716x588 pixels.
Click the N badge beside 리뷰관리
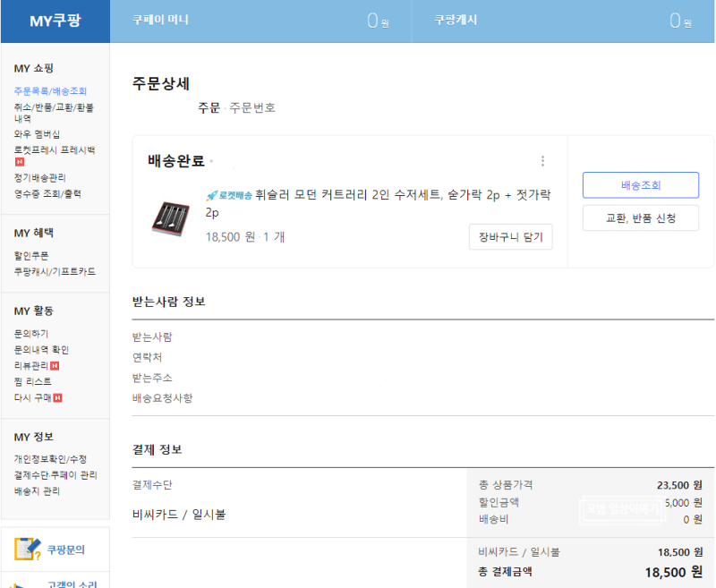55,366
